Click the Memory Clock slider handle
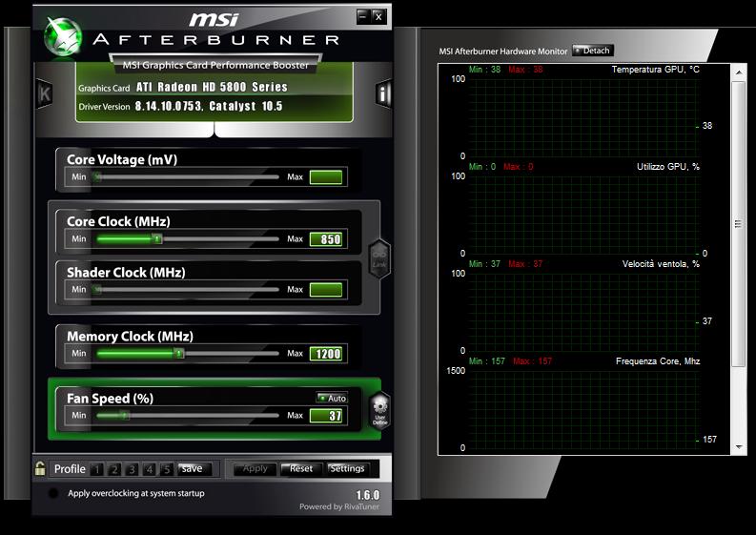Viewport: 756px width, 535px height. point(179,354)
